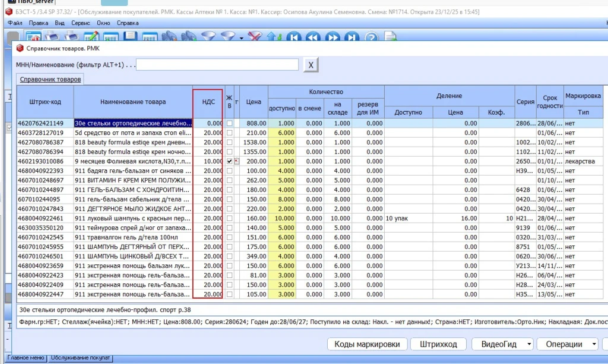Go to previous record using rewind icon

pos(312,37)
